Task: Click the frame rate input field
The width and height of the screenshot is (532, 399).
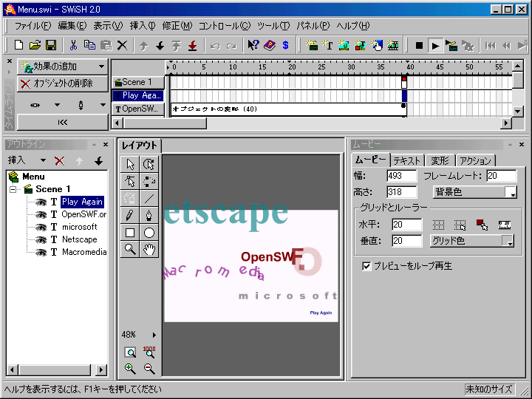Action: pos(502,176)
